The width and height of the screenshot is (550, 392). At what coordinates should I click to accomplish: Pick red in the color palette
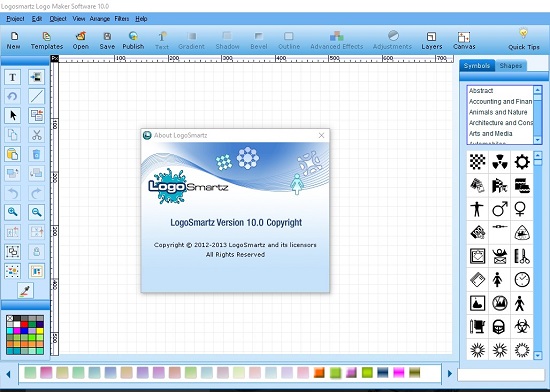[24, 324]
